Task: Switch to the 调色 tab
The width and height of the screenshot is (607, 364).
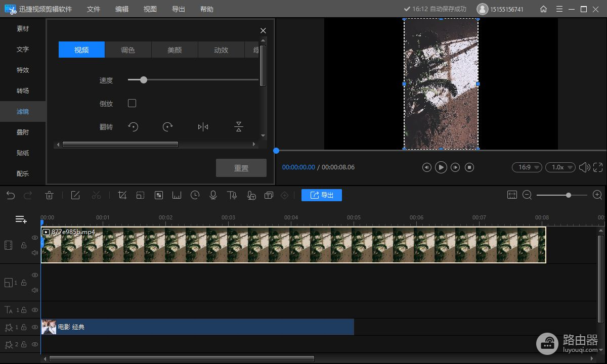Action: click(x=128, y=50)
